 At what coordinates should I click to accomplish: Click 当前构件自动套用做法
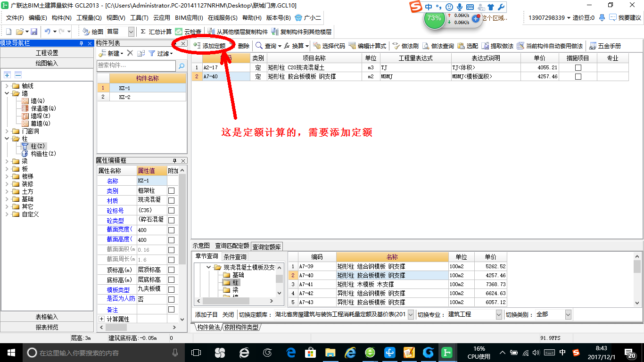[550, 46]
